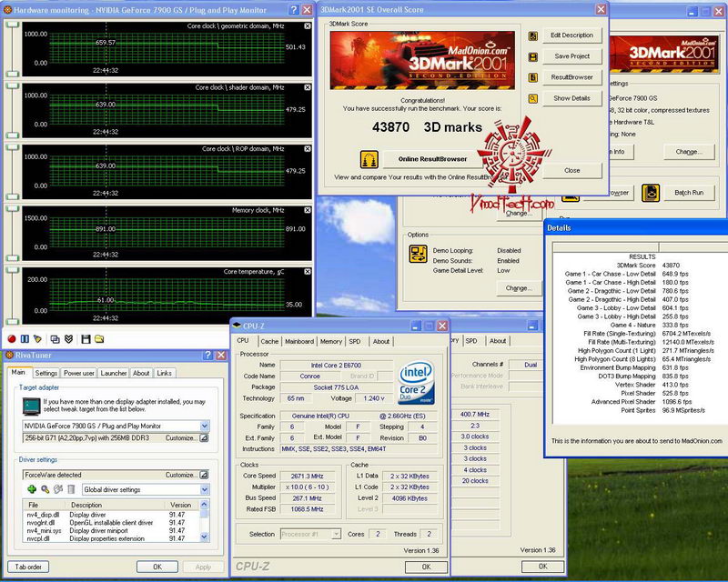Screen dimensions: 728x582
Task: Expand the target adapter Customize arrow
Action: click(x=204, y=437)
